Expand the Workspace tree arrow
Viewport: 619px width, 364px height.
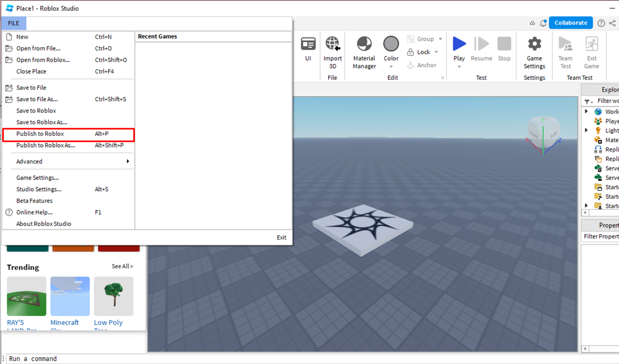pos(586,111)
